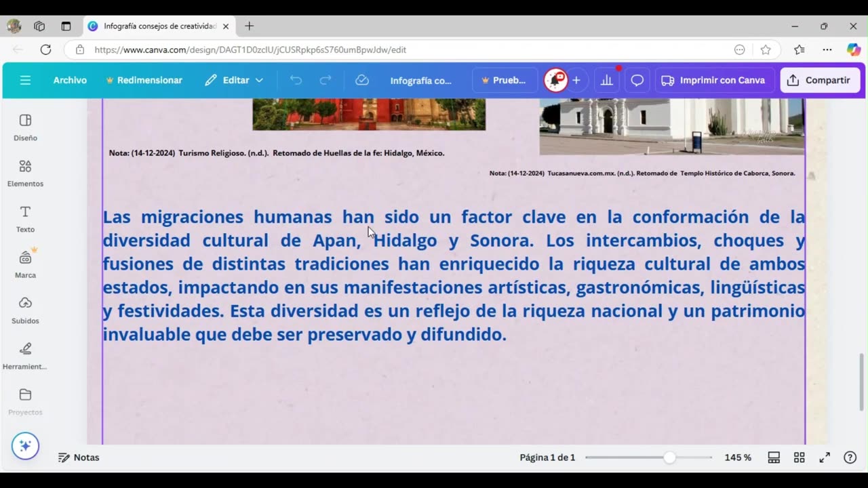The image size is (868, 488).
Task: Open the user profile avatar
Action: [x=555, y=80]
